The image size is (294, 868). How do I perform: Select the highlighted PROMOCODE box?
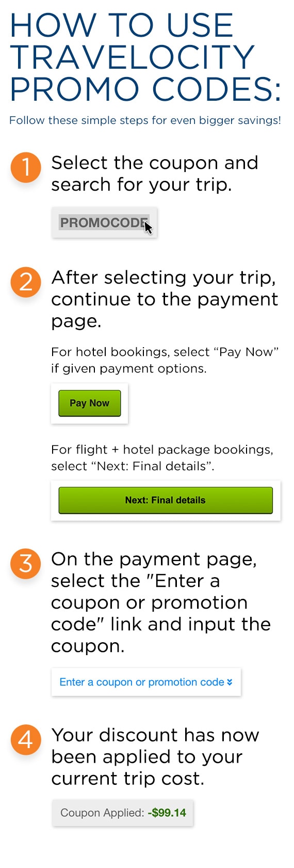click(x=104, y=223)
